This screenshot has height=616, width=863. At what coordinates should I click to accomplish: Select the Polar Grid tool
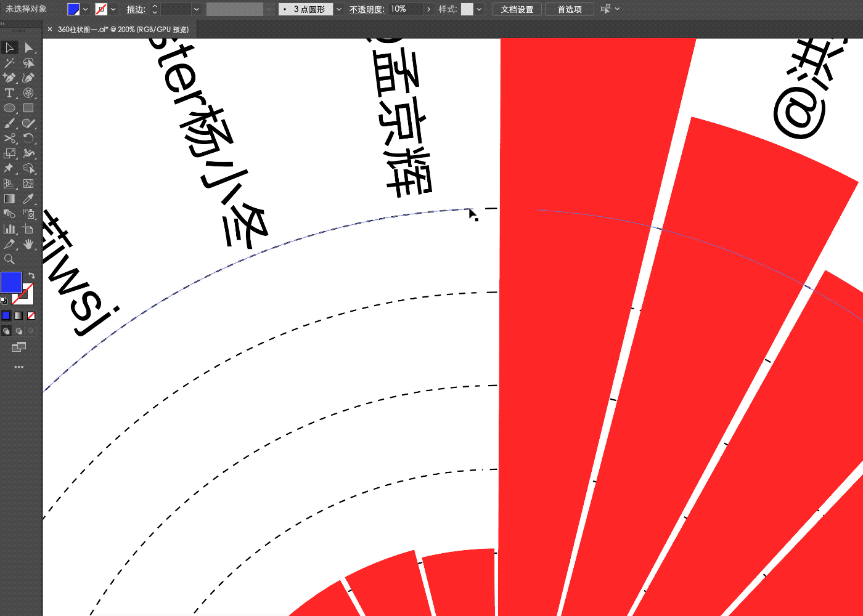pos(28,93)
